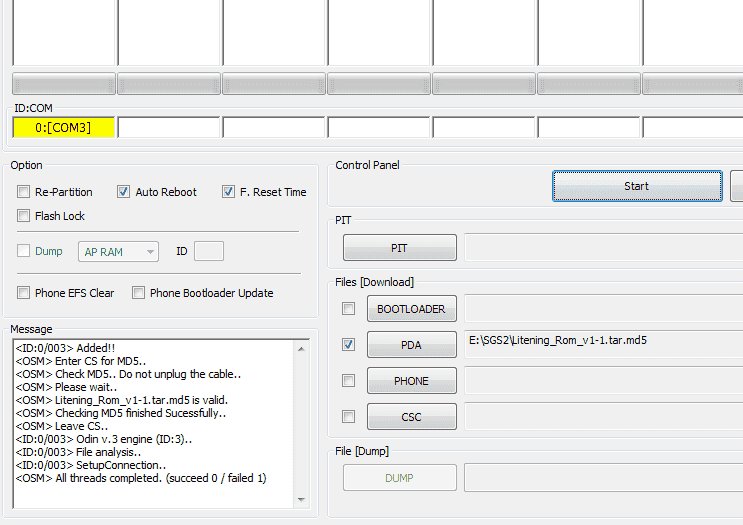Click the PIT file path field
Screen dimensions: 743x525
604,247
